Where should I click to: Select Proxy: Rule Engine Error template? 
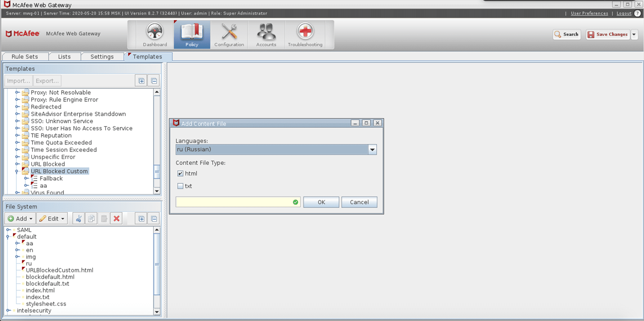pyautogui.click(x=64, y=100)
